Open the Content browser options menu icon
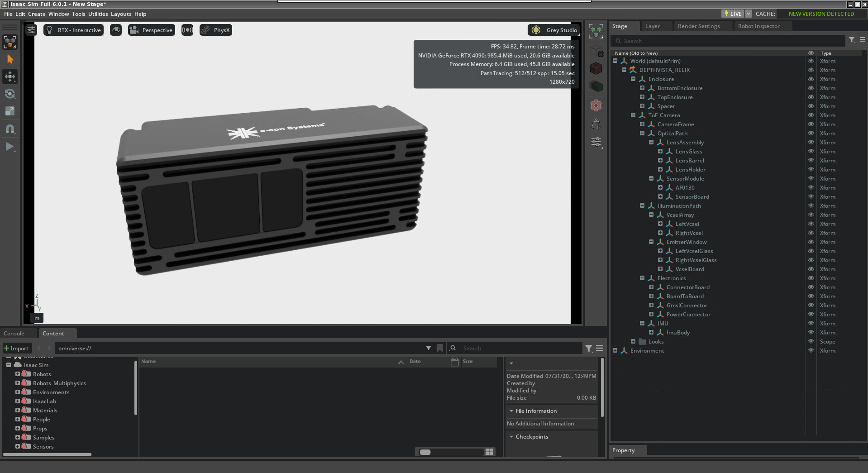Screen dimensions: 868x473 coord(600,348)
